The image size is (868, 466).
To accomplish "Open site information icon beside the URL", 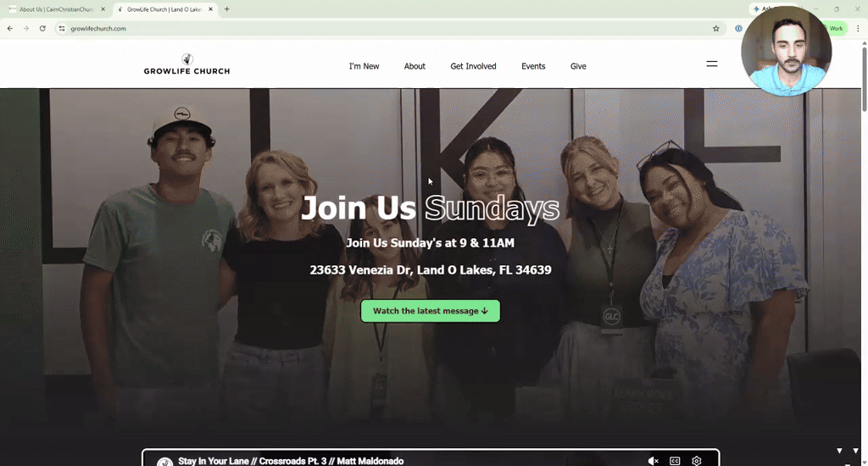I will click(61, 28).
